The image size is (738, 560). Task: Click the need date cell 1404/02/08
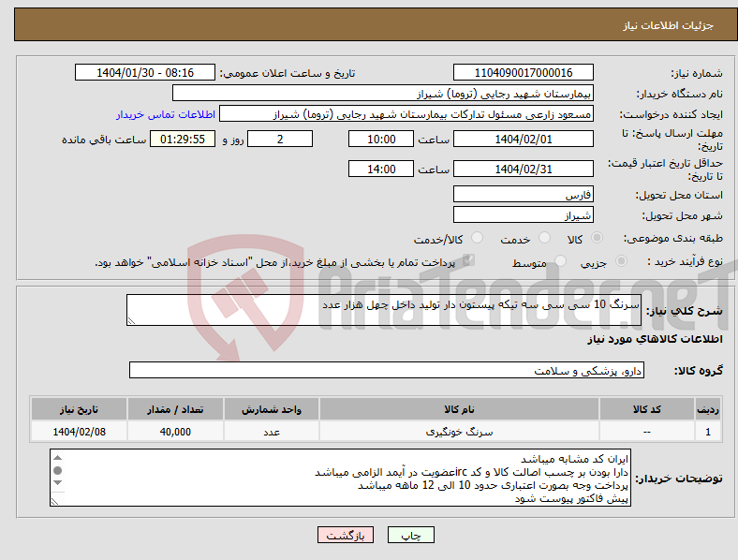click(x=79, y=432)
